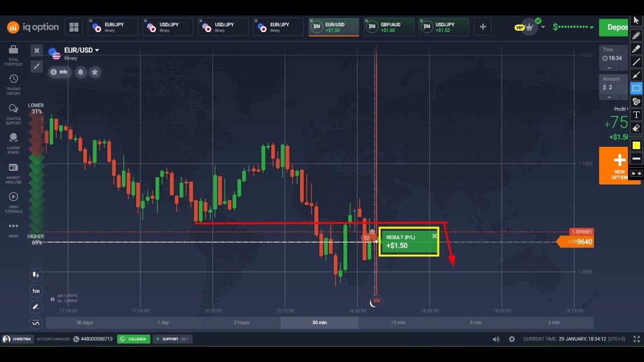
Task: Open account manager Christina profile
Action: tap(17, 339)
